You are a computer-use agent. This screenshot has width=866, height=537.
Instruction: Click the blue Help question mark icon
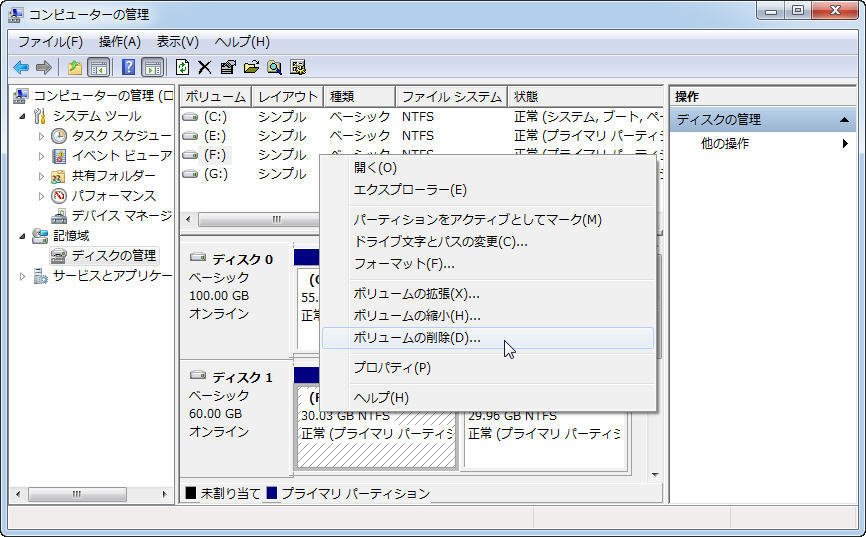[128, 68]
